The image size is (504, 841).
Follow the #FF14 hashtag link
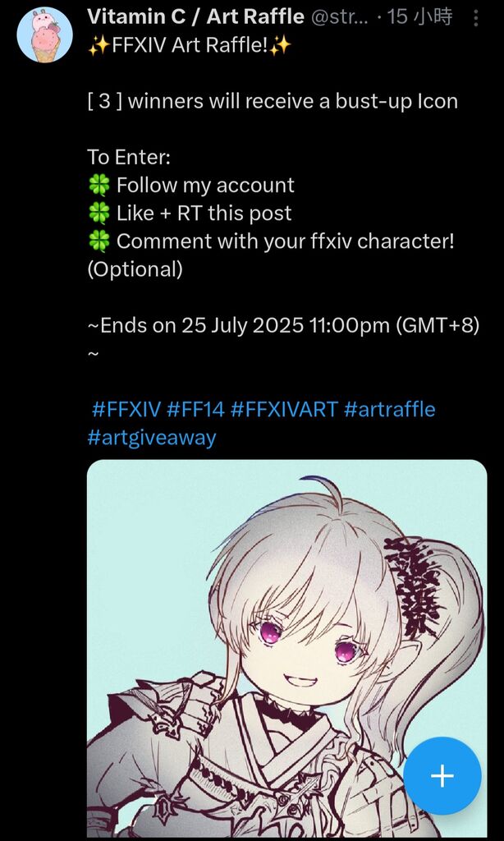point(195,410)
